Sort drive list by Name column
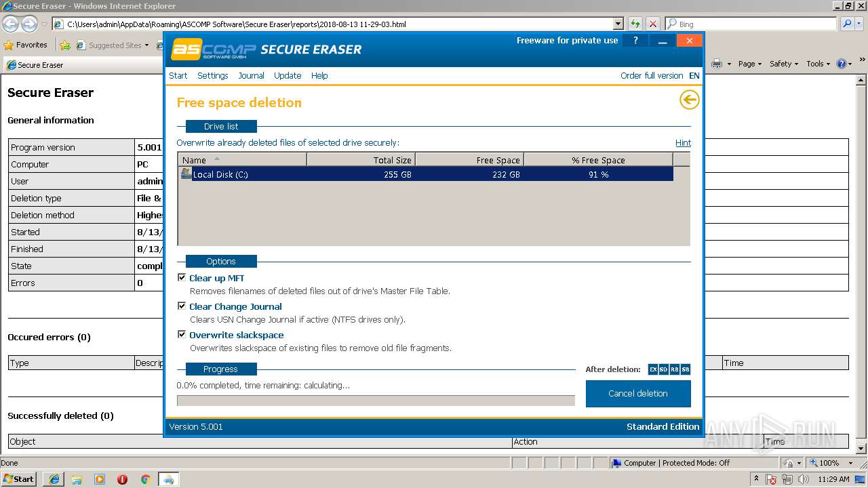Screen dimensions: 868x488 [x=243, y=160]
